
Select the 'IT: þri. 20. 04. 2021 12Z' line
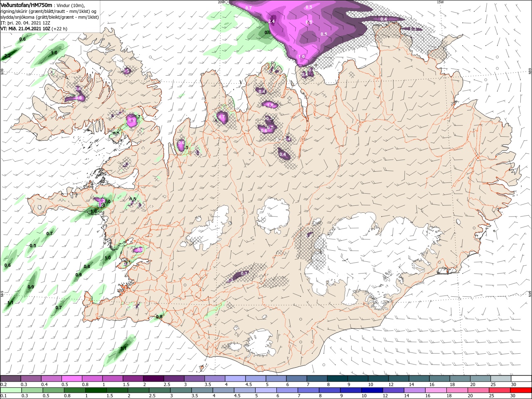25,23
